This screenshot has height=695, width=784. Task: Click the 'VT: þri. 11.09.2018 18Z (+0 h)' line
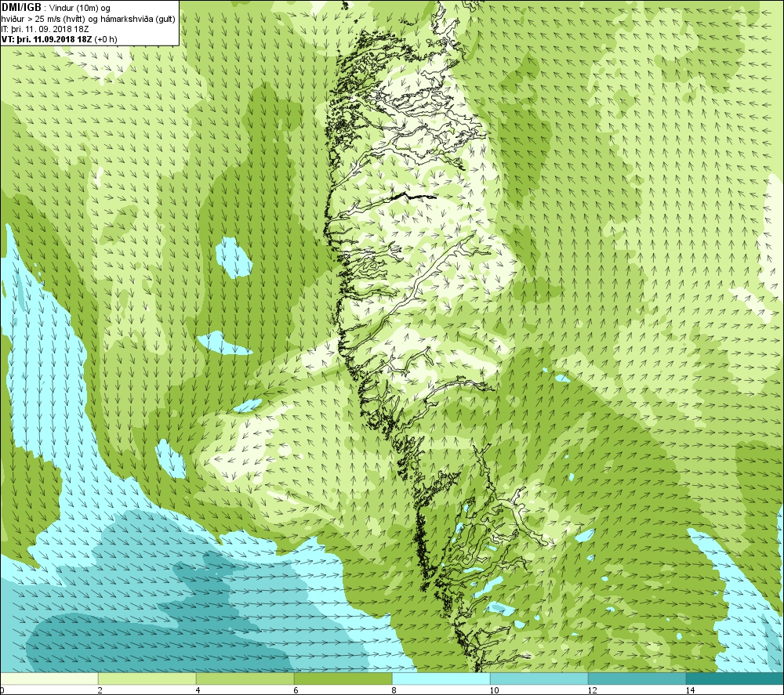pos(60,39)
